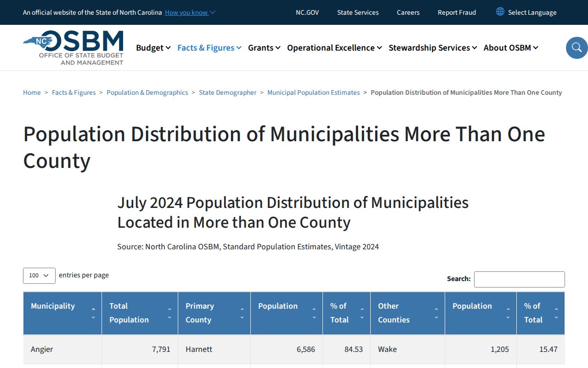Sort by the Total Population column arrows
This screenshot has height=368, width=588.
(170, 313)
